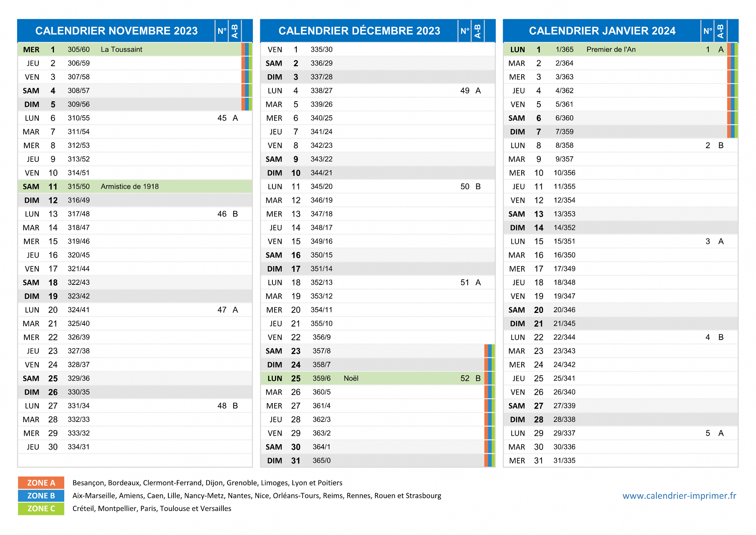Screen dimensions: 756x535
Task: Click Premier de l'An holiday label
Action: tap(611, 50)
